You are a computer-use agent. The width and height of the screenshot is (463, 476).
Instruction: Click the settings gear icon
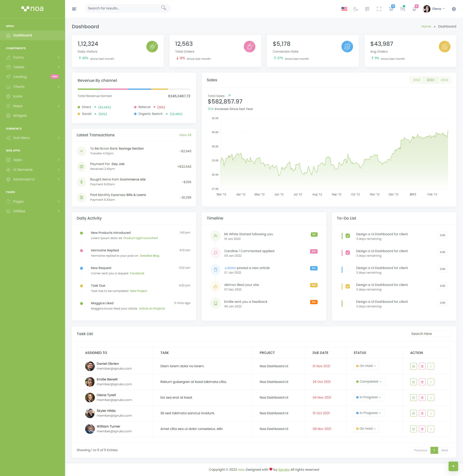pyautogui.click(x=454, y=9)
